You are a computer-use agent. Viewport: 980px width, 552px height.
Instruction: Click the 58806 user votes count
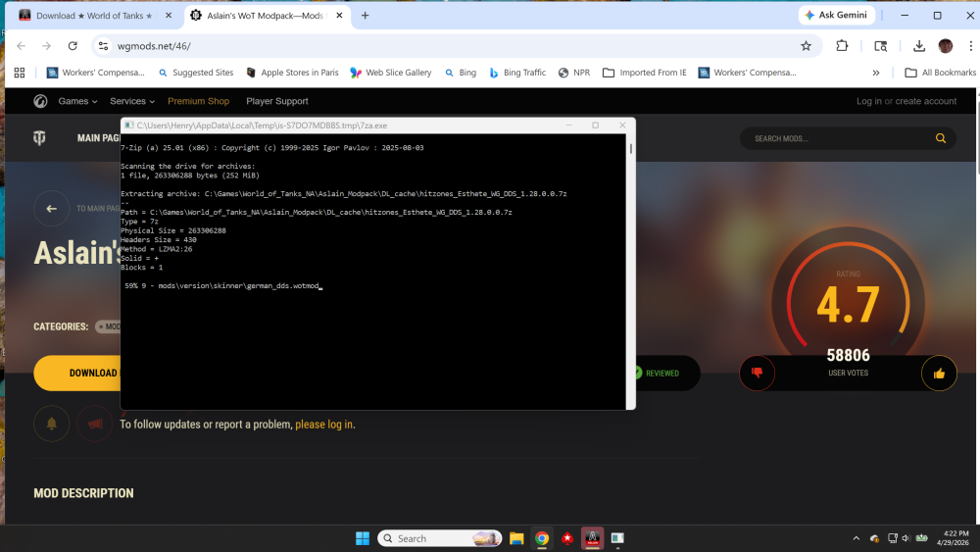pyautogui.click(x=848, y=356)
